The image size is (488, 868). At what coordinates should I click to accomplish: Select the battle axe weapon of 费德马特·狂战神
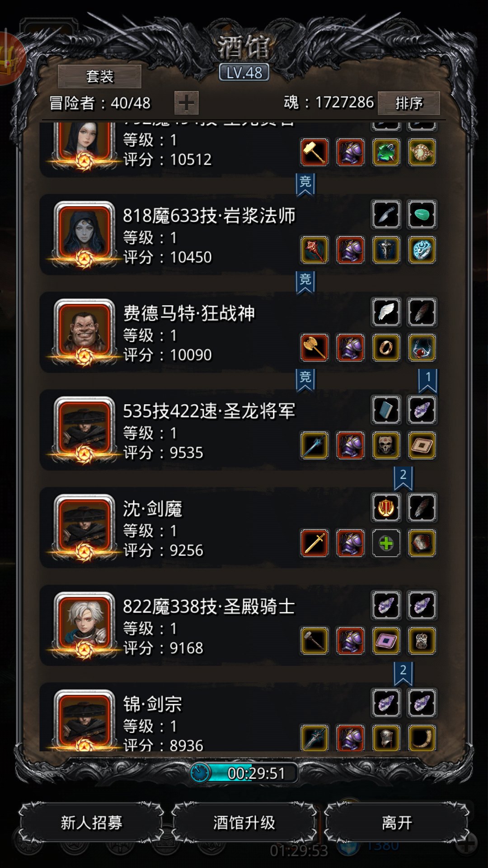(314, 348)
